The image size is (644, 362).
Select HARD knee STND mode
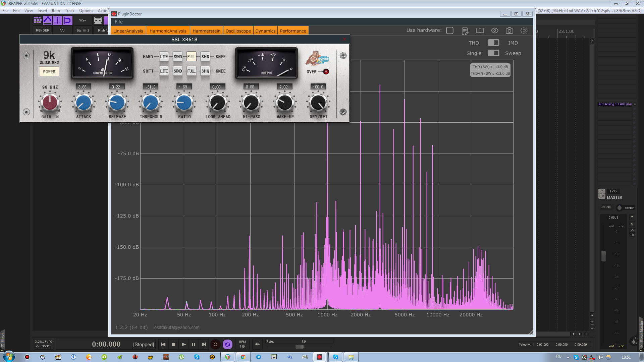click(178, 57)
